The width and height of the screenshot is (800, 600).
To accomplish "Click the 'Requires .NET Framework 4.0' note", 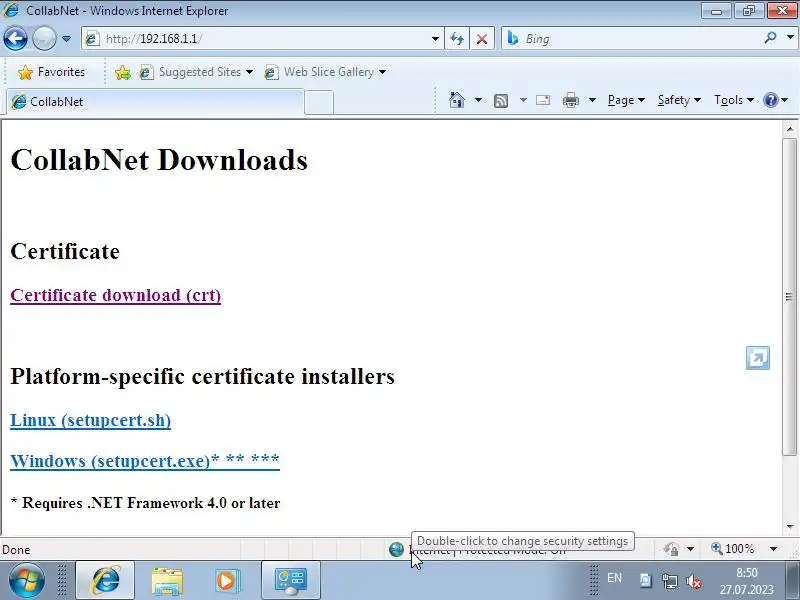I will [145, 503].
